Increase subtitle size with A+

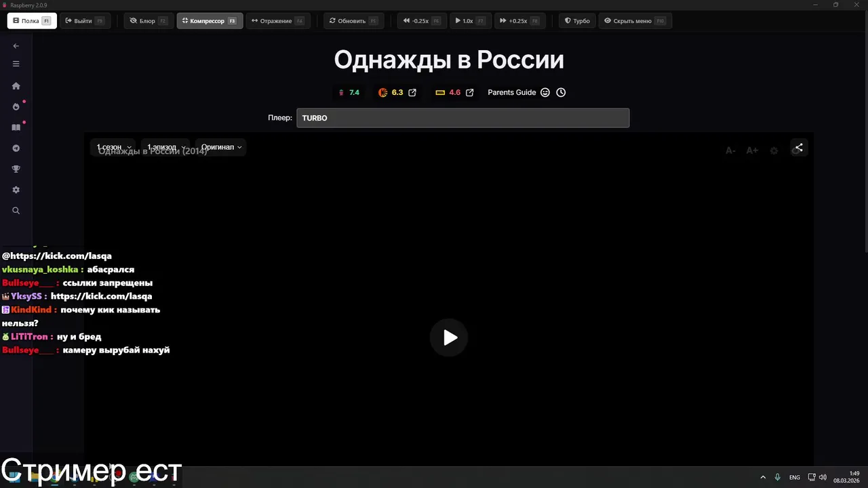pos(752,150)
